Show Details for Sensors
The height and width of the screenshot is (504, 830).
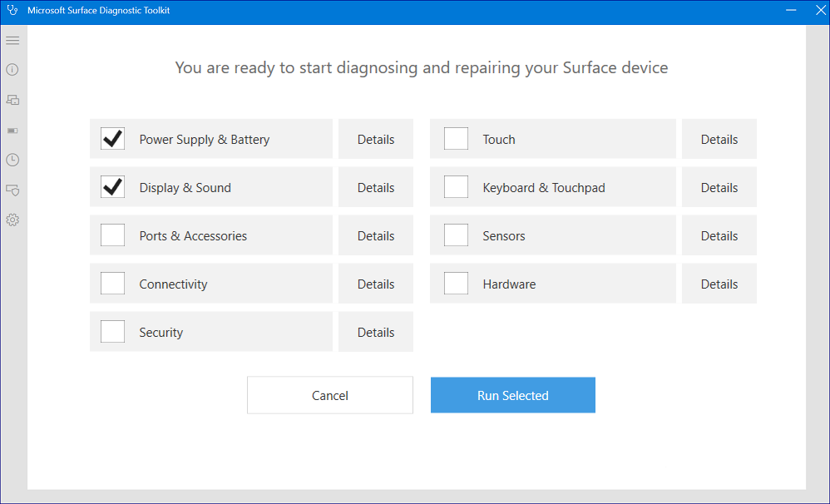coord(719,236)
